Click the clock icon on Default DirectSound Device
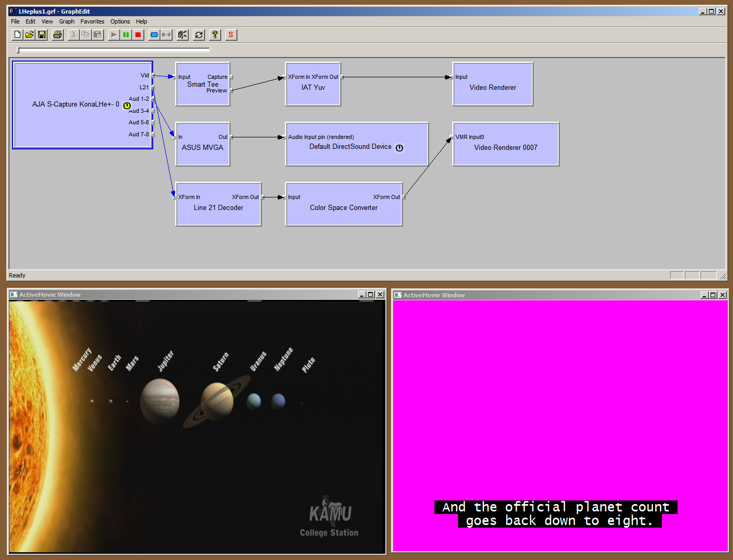 [x=399, y=148]
